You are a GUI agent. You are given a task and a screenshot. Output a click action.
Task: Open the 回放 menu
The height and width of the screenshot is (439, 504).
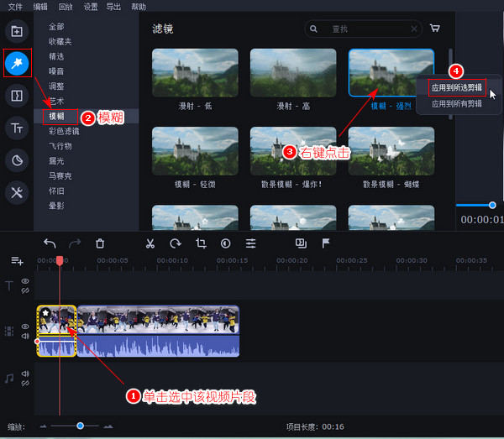coord(66,7)
